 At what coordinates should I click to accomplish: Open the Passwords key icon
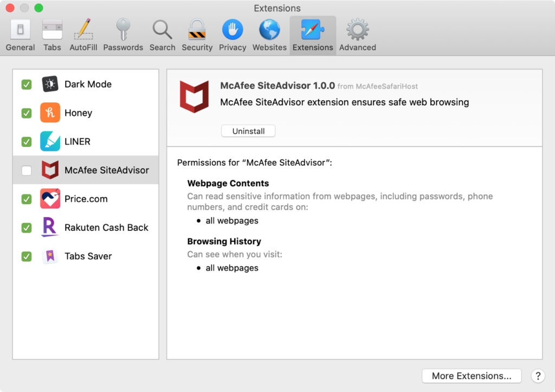pos(123,34)
